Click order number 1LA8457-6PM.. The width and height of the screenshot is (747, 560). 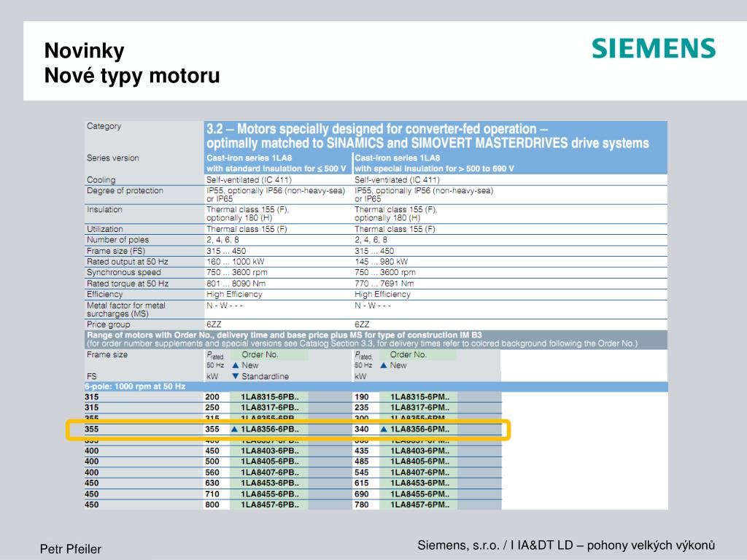point(419,505)
